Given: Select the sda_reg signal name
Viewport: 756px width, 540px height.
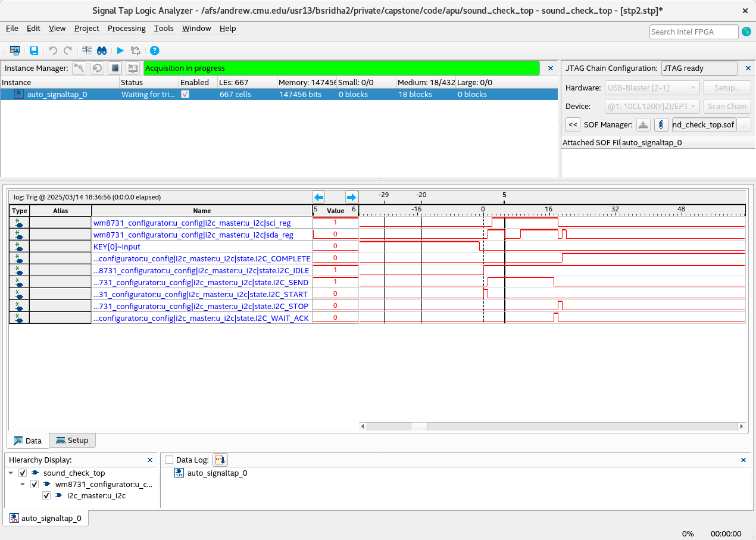Looking at the screenshot, I should (x=192, y=235).
